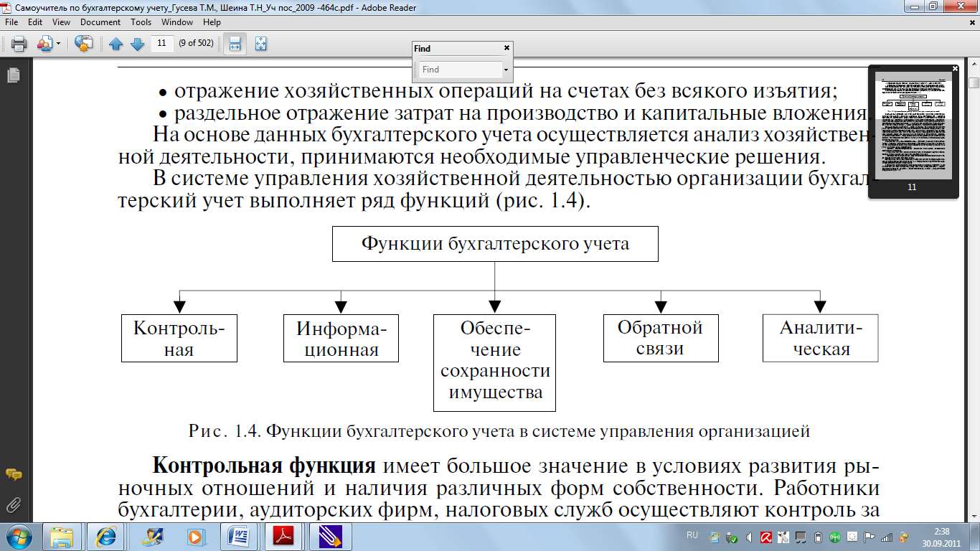
Task: Click the page number field showing 11
Action: tap(161, 43)
